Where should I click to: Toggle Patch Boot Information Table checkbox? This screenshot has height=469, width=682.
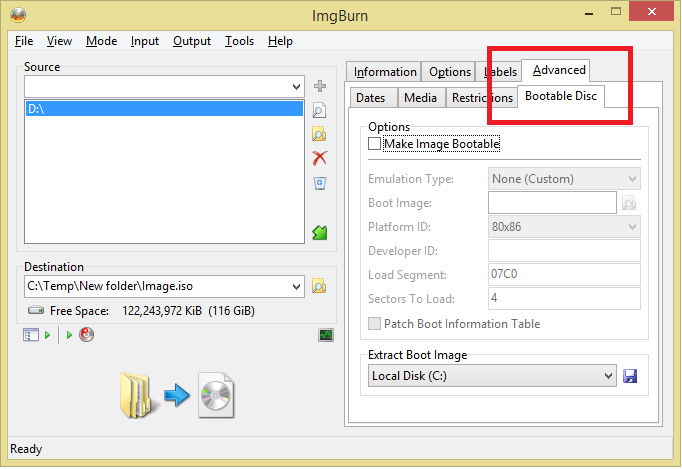374,324
